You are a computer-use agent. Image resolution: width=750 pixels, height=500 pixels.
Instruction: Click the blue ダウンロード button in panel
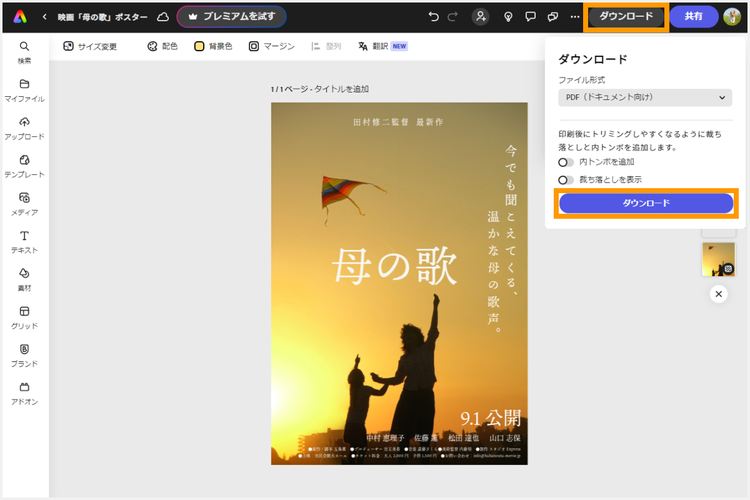(x=646, y=203)
